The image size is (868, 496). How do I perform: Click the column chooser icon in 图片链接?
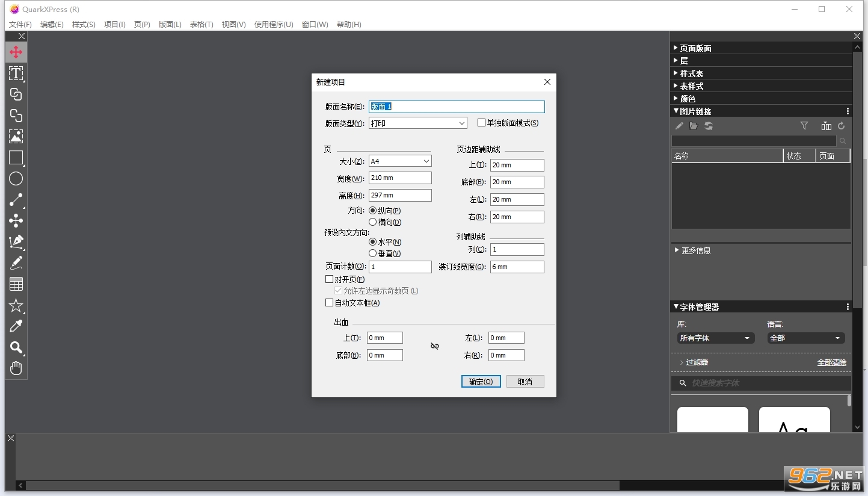point(826,126)
